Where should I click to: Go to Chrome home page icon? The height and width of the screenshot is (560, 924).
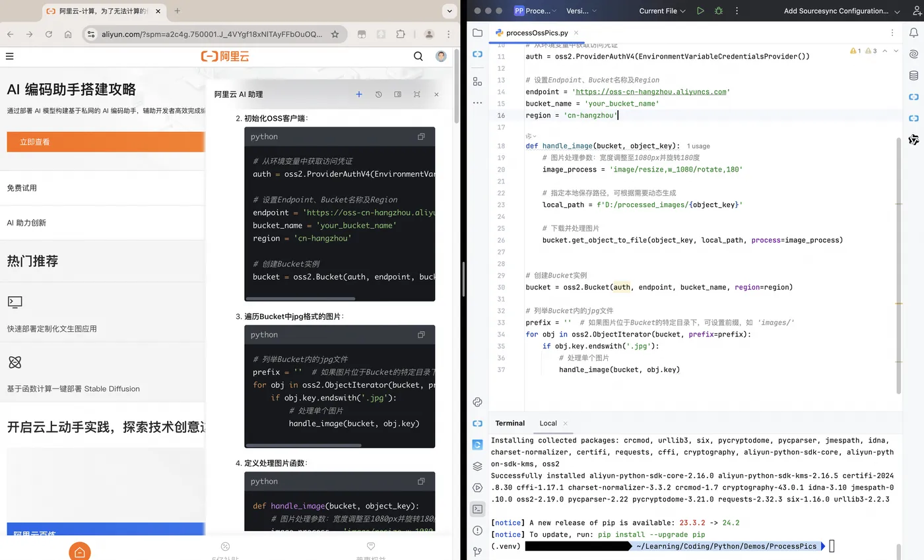pyautogui.click(x=68, y=34)
